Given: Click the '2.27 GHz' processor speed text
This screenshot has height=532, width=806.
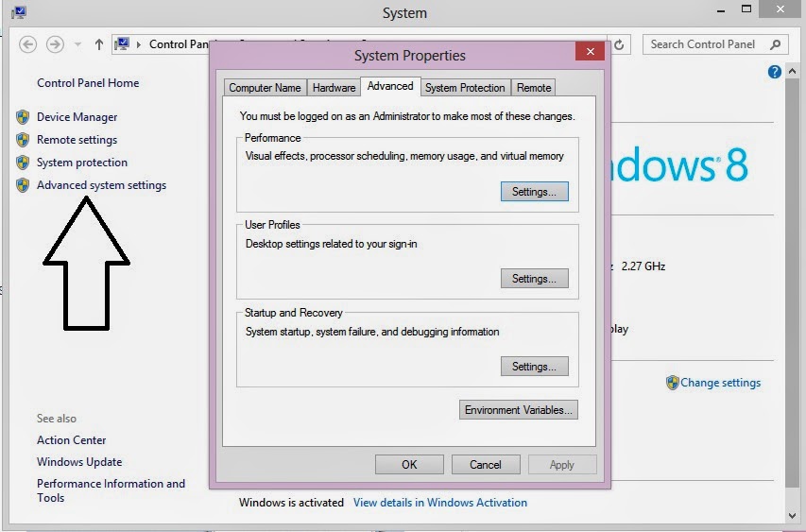Looking at the screenshot, I should [643, 266].
